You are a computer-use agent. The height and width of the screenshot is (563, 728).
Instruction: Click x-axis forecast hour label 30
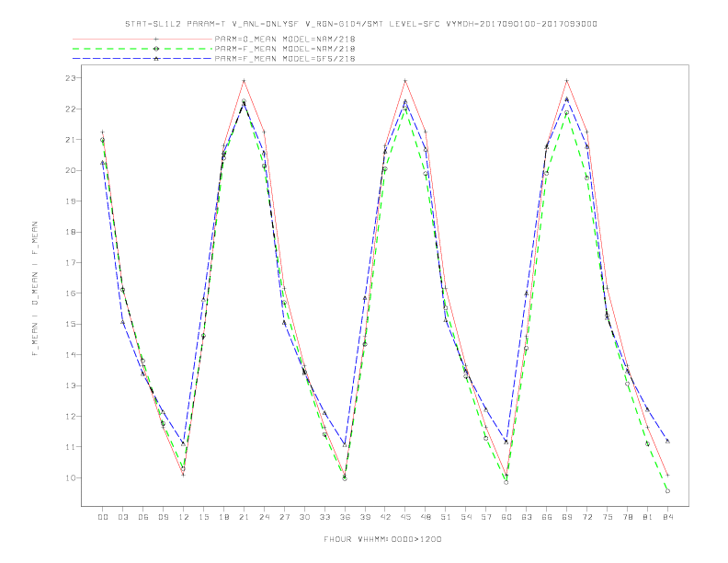304,517
